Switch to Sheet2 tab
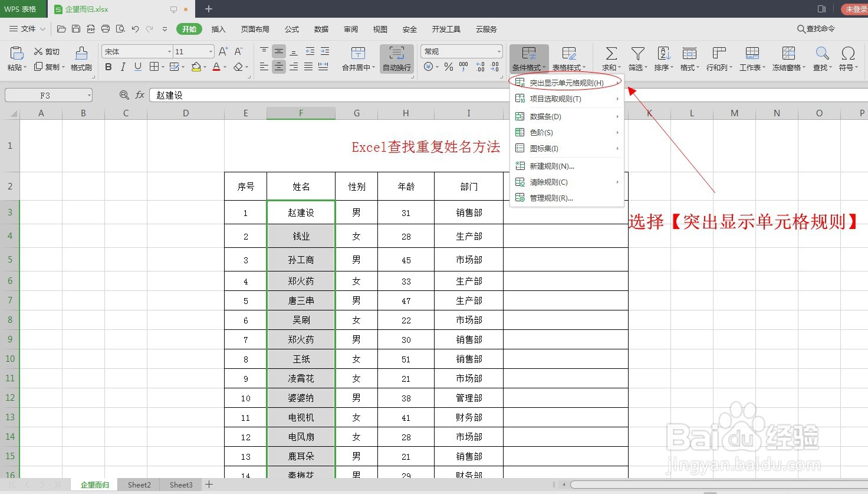 [x=139, y=485]
